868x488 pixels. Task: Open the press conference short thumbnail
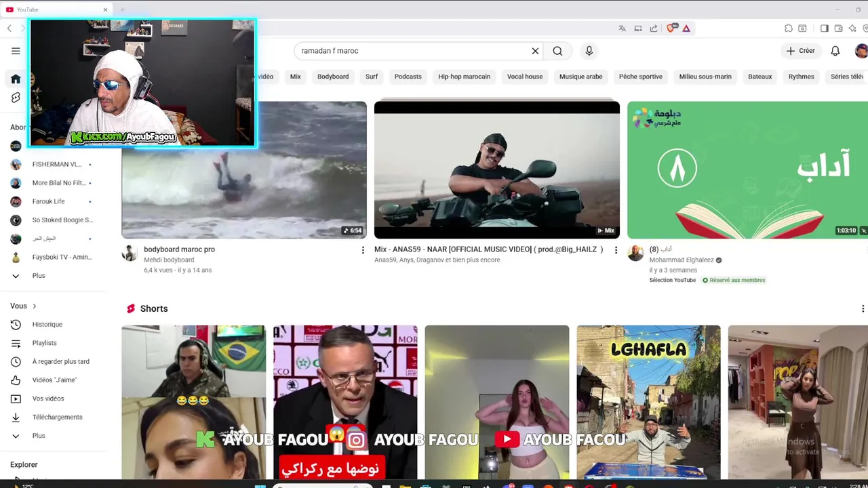click(345, 402)
